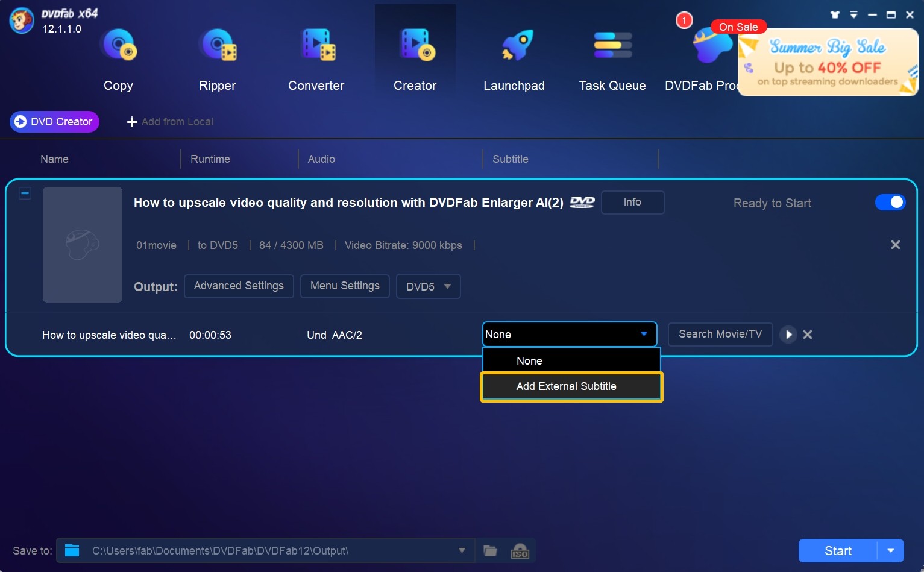This screenshot has height=572, width=924.
Task: Click Search Movie/TV button
Action: click(720, 335)
